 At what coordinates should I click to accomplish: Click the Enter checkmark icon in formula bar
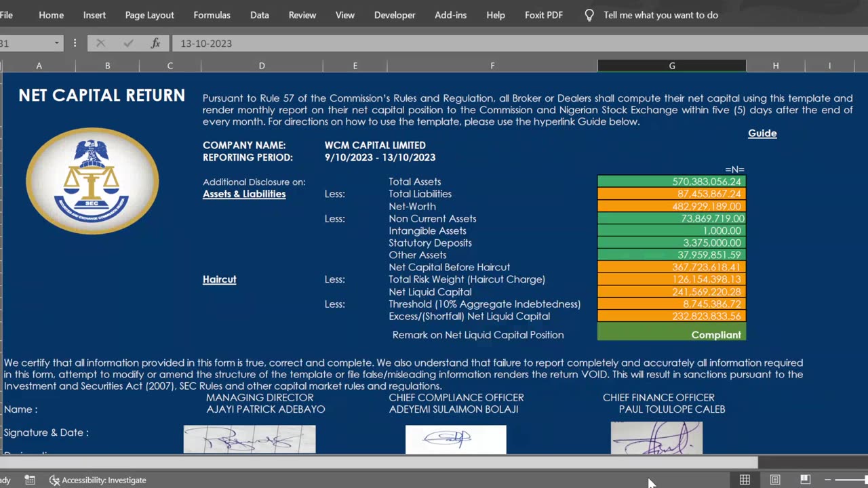128,43
